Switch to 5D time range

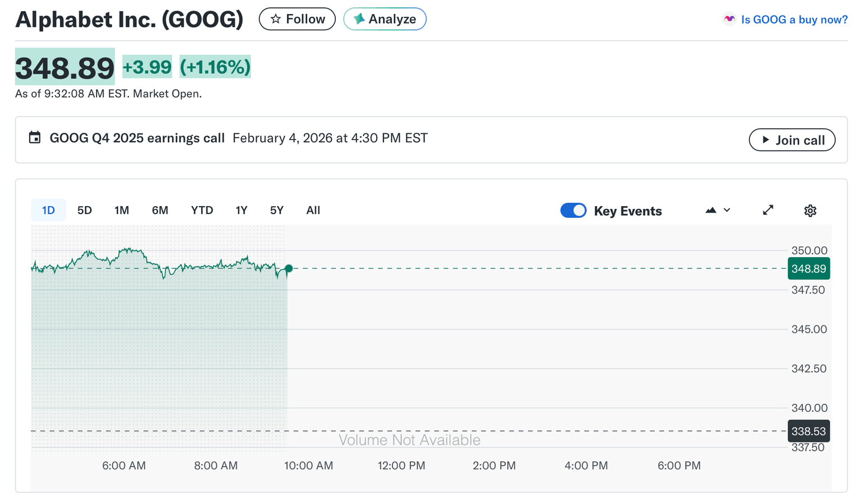click(x=85, y=211)
